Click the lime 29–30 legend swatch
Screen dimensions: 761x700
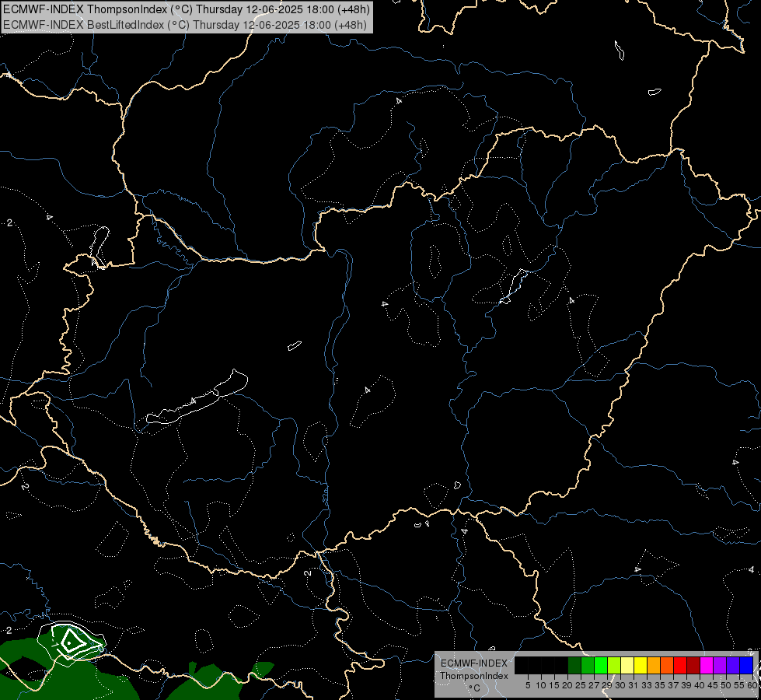tap(614, 665)
